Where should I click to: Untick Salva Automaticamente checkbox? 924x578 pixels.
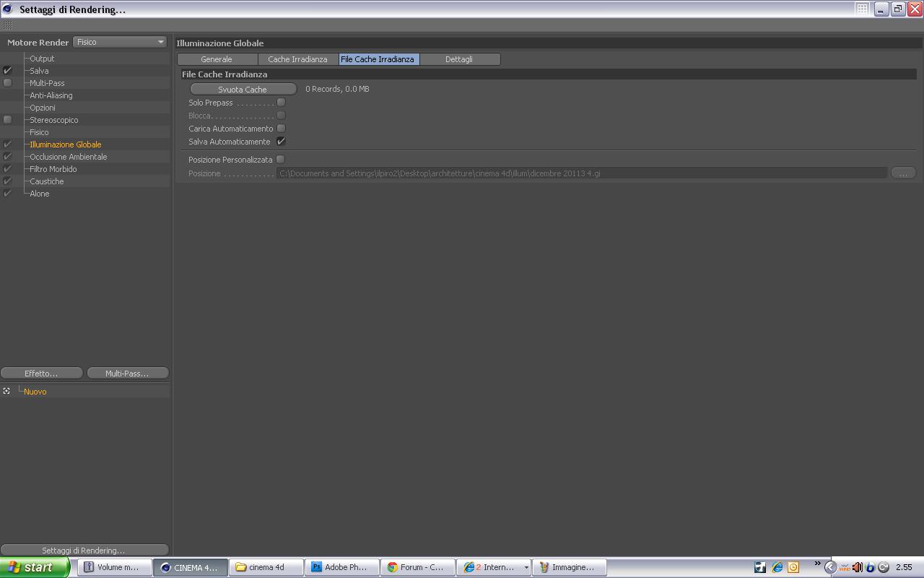pyautogui.click(x=281, y=142)
